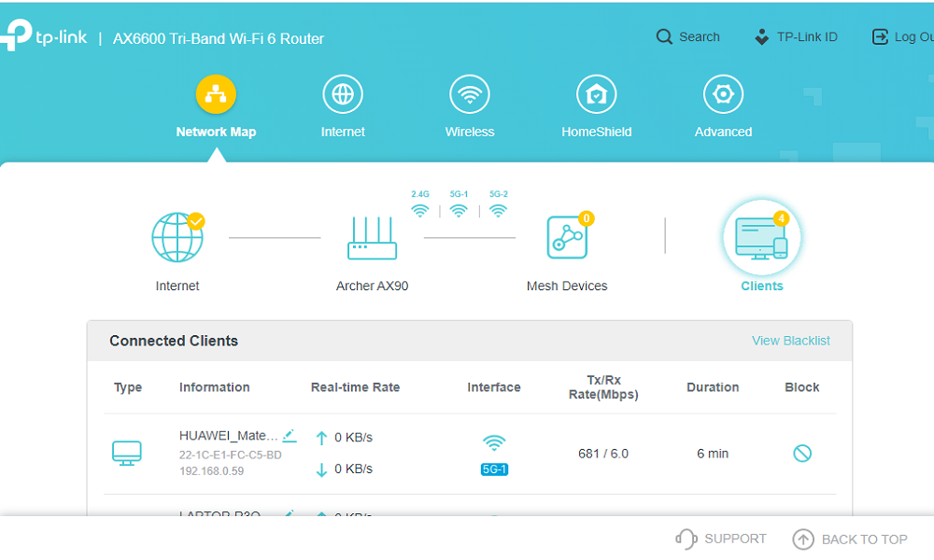Viewport: 934px width, 560px height.
Task: Click the Internet status globe in map
Action: [x=177, y=237]
